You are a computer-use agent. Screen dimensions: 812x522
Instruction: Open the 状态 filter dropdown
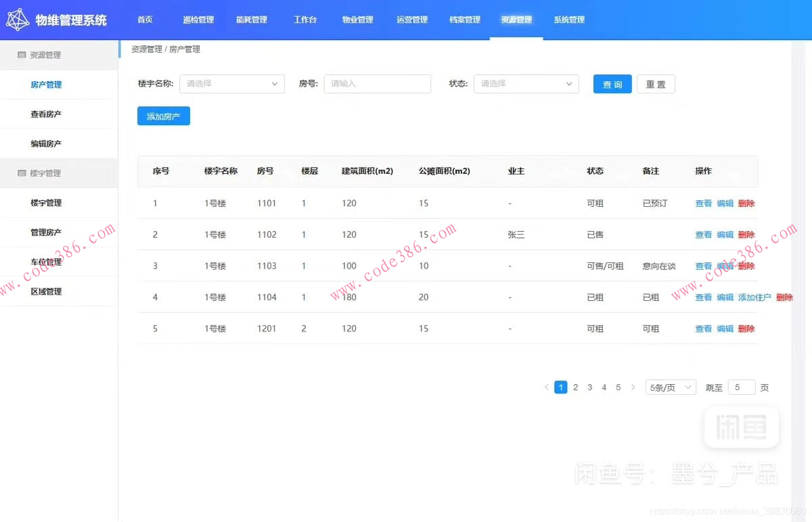pyautogui.click(x=526, y=84)
